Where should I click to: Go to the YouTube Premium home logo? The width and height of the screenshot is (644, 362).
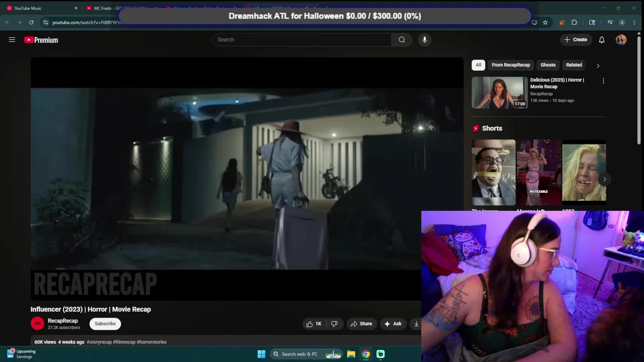click(x=41, y=40)
